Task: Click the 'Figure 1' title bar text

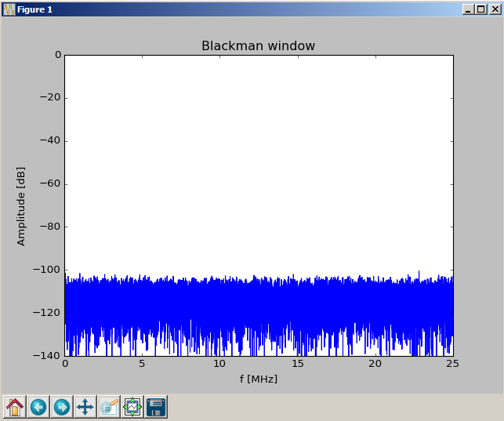Action: point(34,9)
